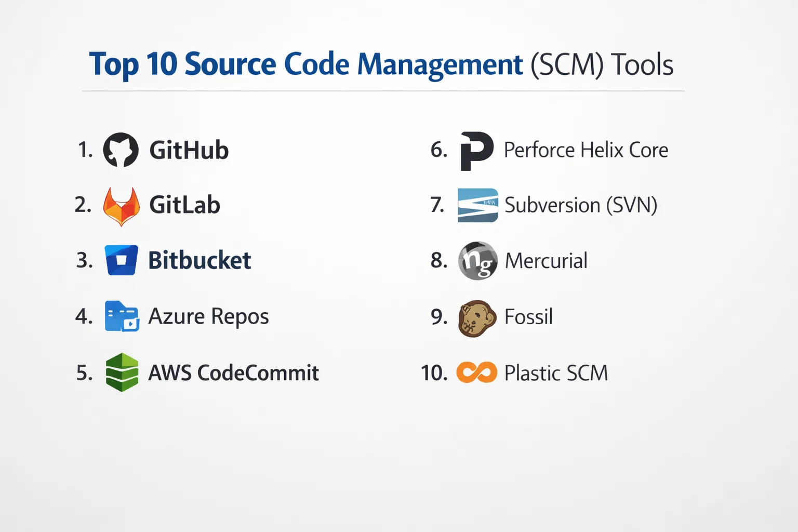Image resolution: width=798 pixels, height=532 pixels.
Task: Open the Azure Repos text entry
Action: point(208,316)
